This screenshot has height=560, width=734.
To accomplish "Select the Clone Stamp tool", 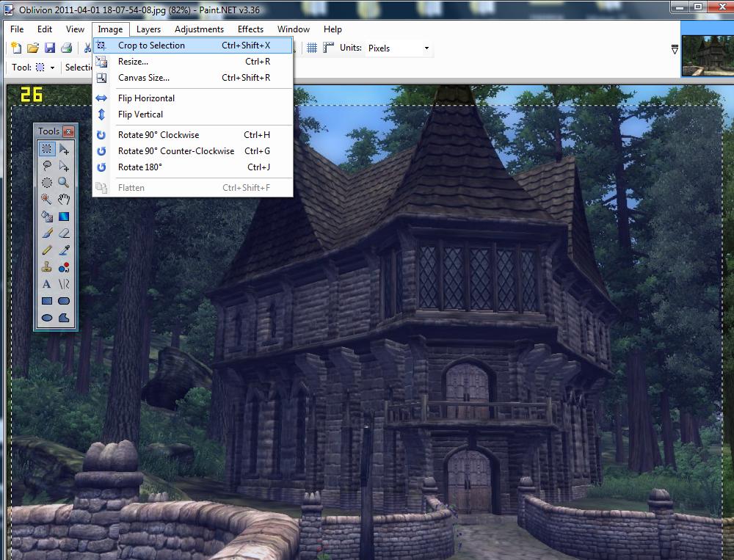I will point(47,267).
